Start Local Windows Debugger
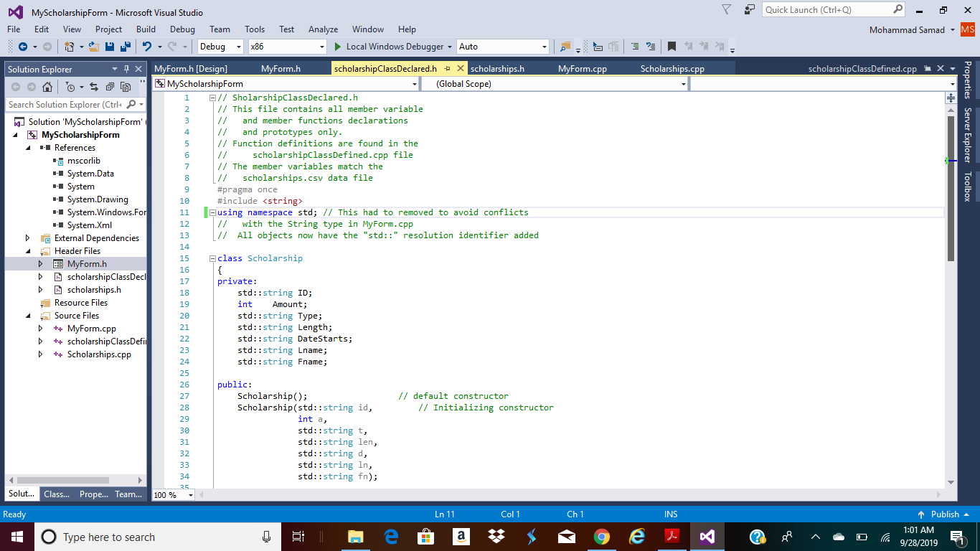The height and width of the screenshot is (551, 980). pos(388,47)
